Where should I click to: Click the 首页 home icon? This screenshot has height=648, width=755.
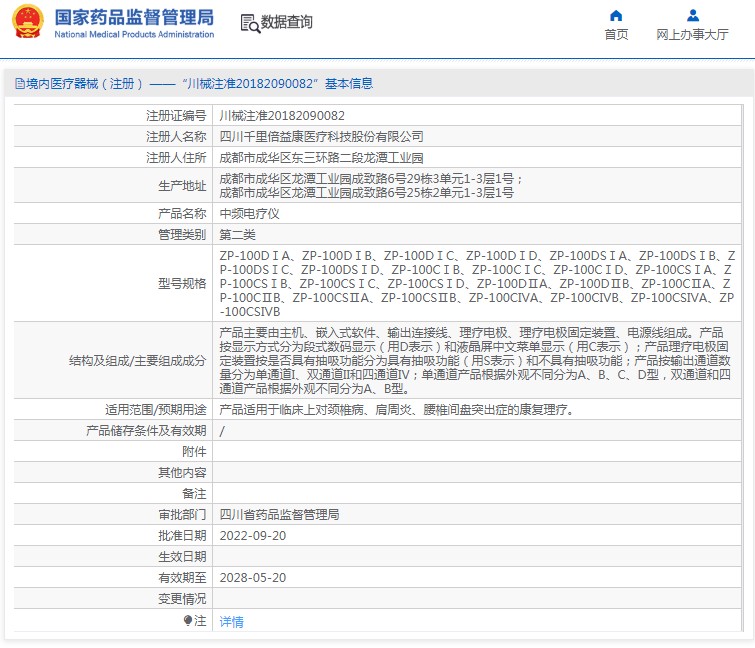coord(616,16)
